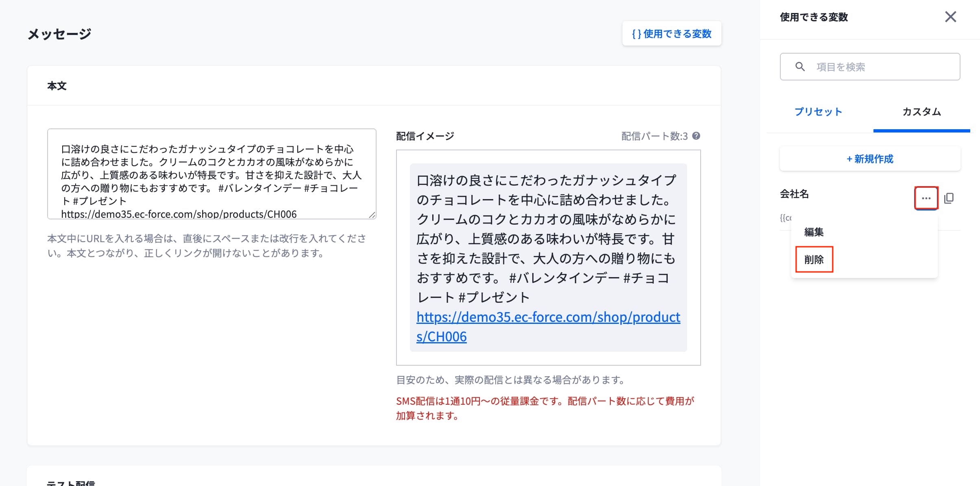Open the demo35.ec-force.com product link in preview
Image resolution: width=980 pixels, height=486 pixels.
tap(548, 327)
